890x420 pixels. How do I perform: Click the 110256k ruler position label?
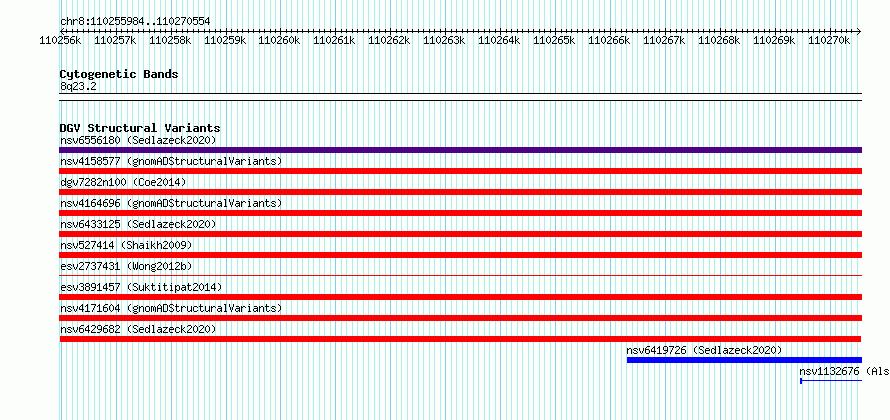(x=60, y=40)
